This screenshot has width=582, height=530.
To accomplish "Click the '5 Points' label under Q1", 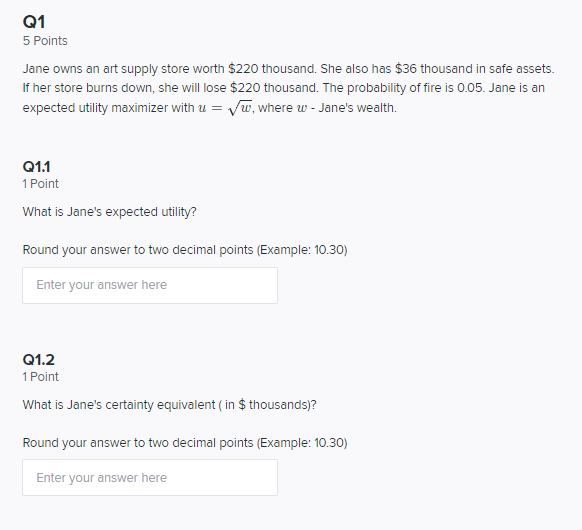I will 45,40.
